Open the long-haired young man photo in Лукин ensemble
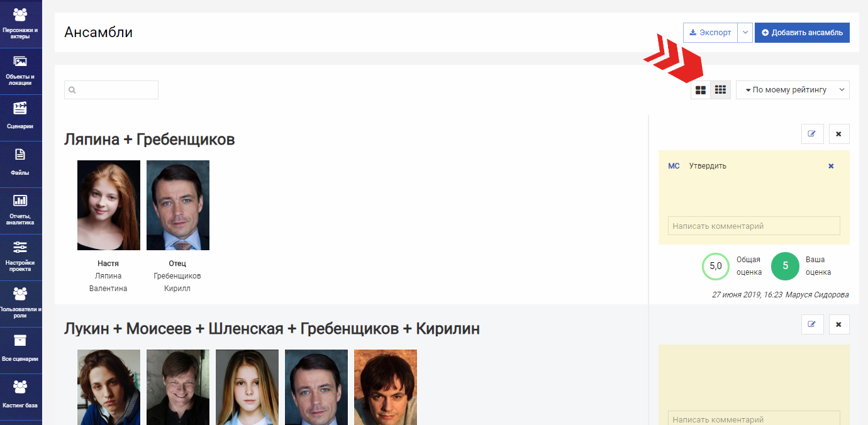Image resolution: width=868 pixels, height=425 pixels. [x=109, y=387]
